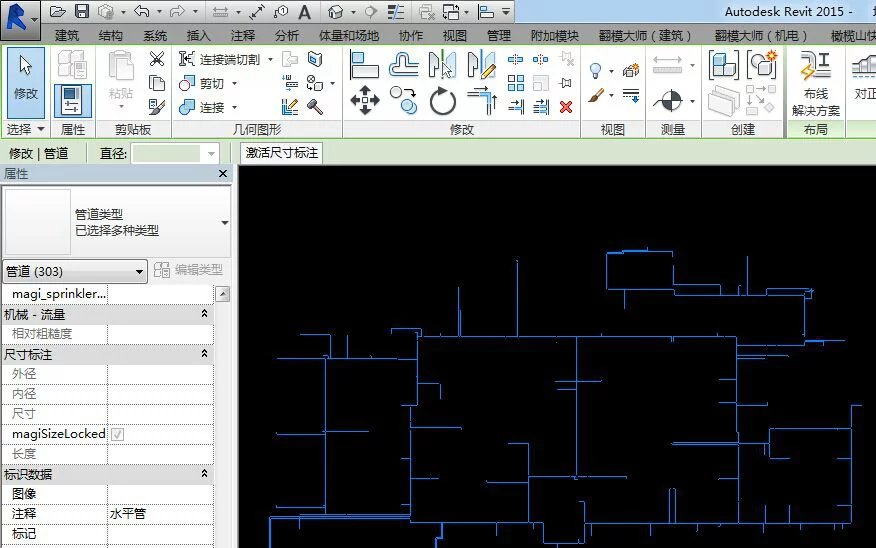The width and height of the screenshot is (876, 548).
Task: Switch to the 注释 ribbon tab
Action: coord(243,36)
